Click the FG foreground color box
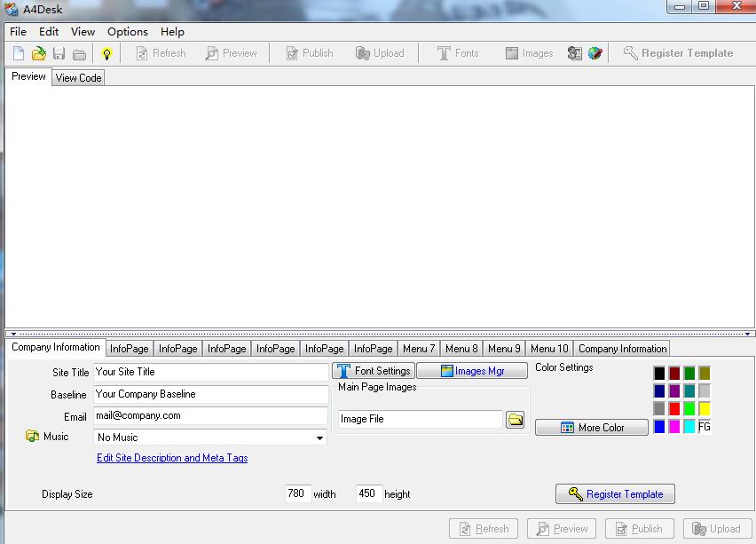The height and width of the screenshot is (544, 756). pos(705,426)
